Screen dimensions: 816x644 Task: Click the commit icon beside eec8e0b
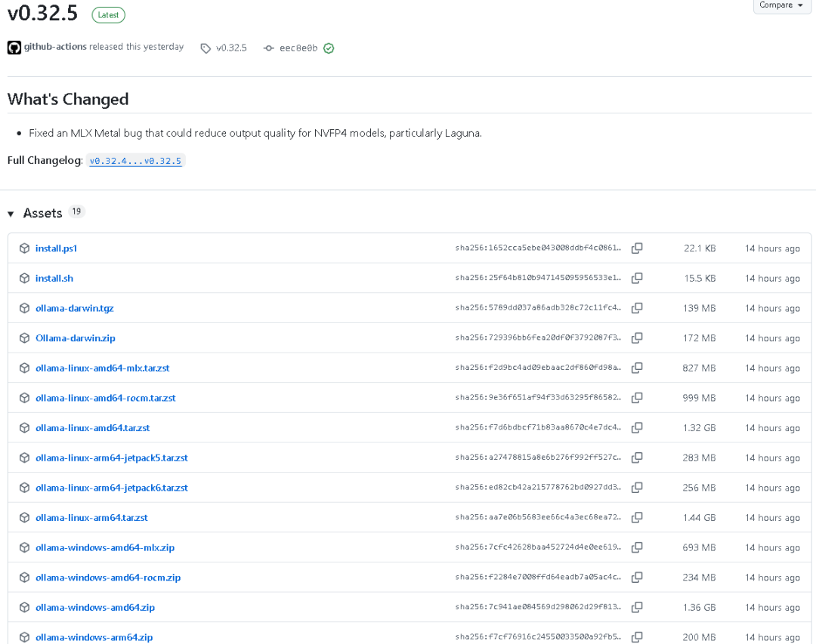(268, 48)
